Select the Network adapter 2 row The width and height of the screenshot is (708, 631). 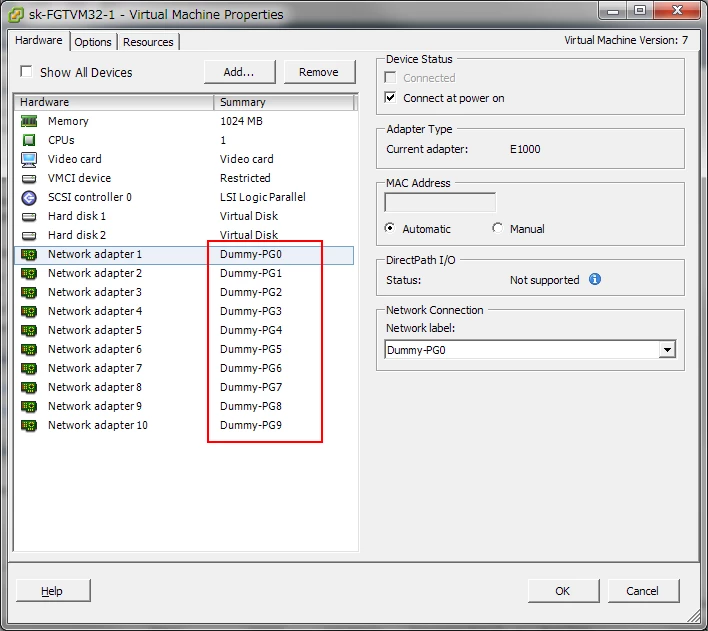click(x=184, y=273)
